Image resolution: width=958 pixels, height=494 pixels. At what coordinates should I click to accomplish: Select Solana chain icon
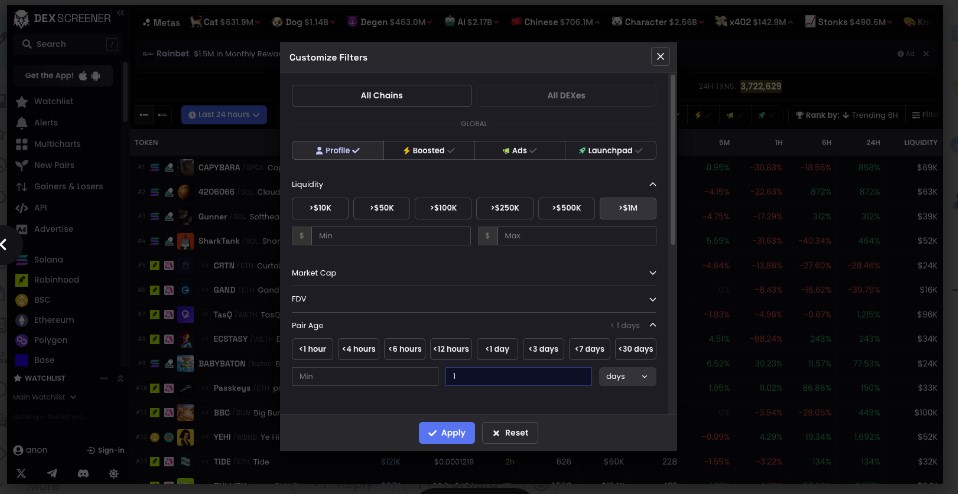tap(22, 260)
